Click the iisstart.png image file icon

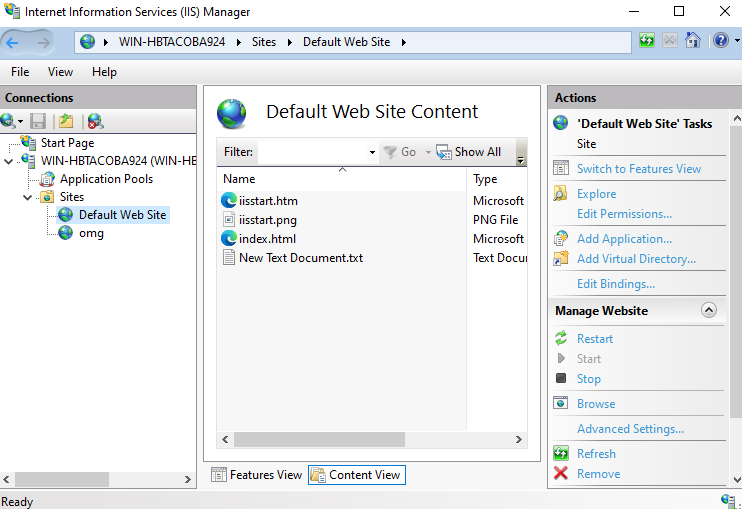229,219
